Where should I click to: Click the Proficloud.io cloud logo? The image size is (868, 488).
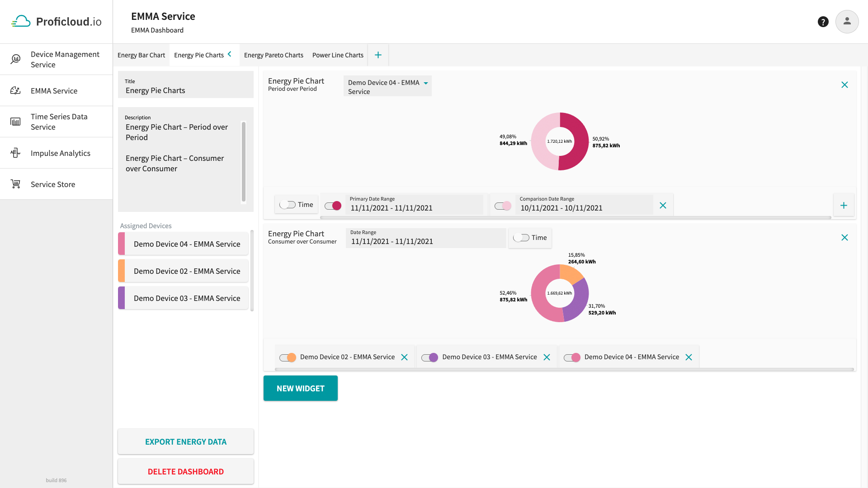21,21
